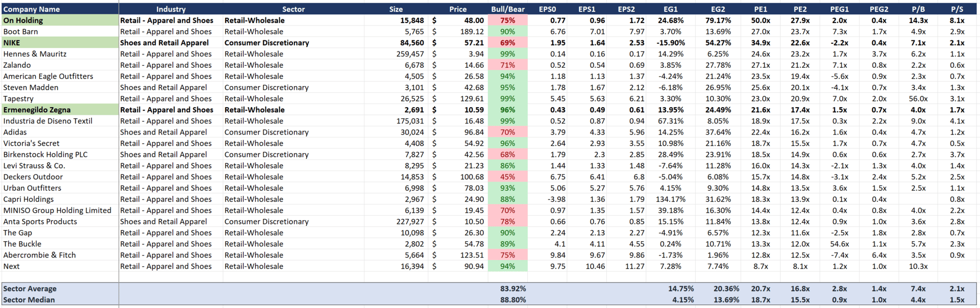The image size is (980, 308).
Task: Select the Deckers Outdoor cell
Action: [60, 177]
